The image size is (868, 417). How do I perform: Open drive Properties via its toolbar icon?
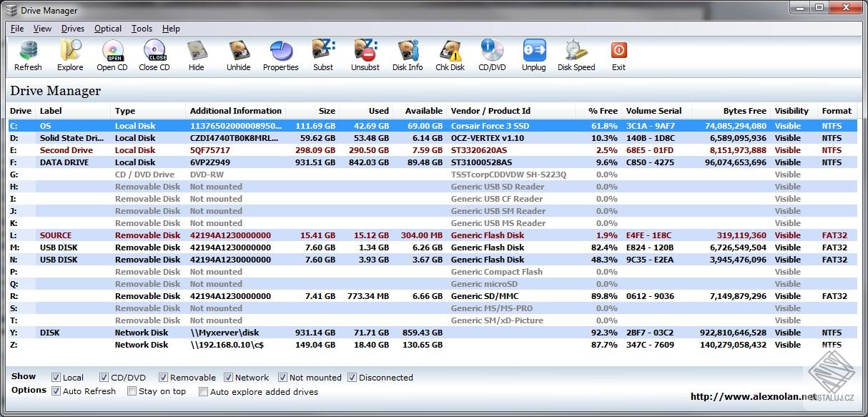pos(280,54)
